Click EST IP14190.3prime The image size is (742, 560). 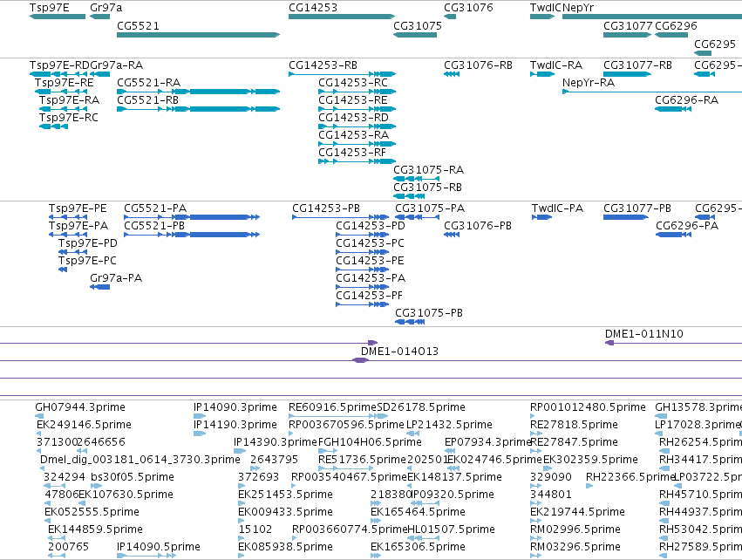235,425
